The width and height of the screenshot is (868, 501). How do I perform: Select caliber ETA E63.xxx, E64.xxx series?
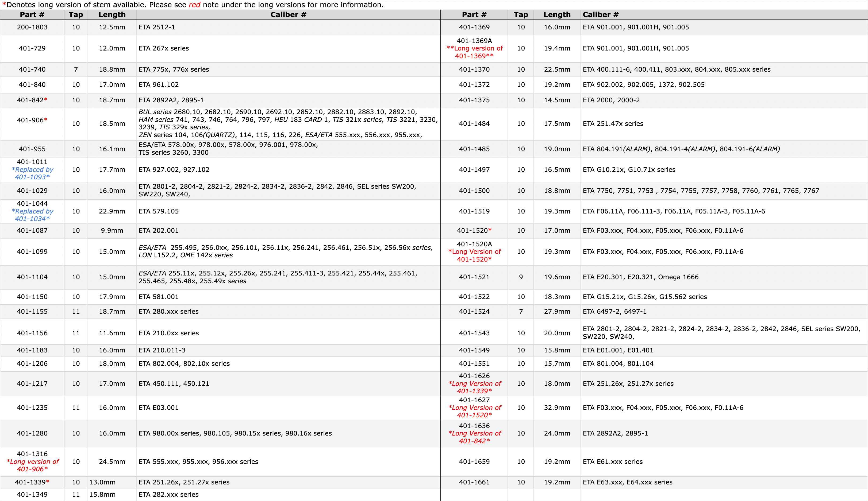[627, 482]
